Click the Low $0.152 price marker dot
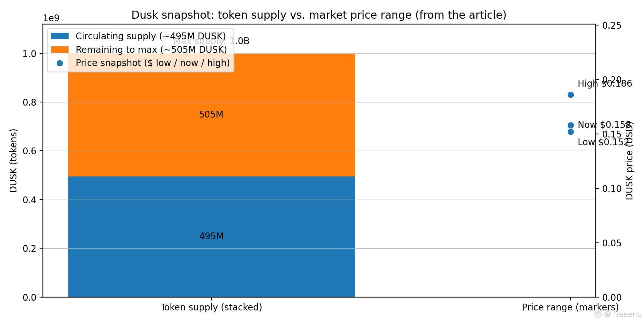The image size is (644, 322). pos(571,132)
